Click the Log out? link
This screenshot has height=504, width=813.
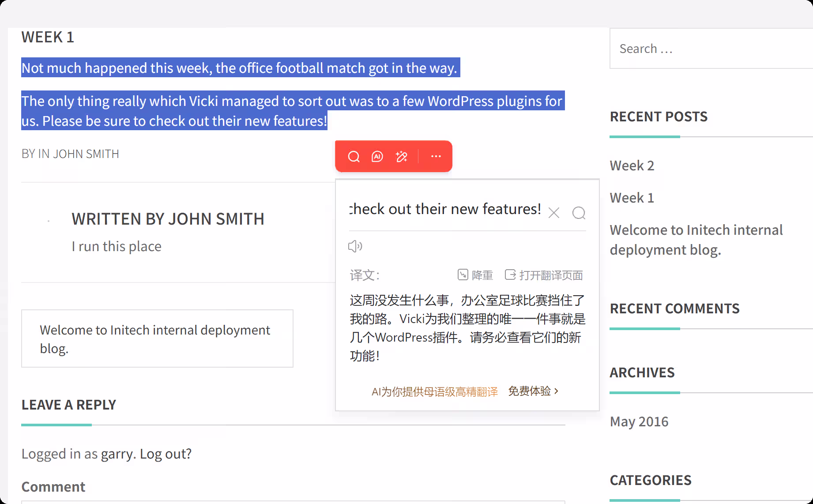pyautogui.click(x=166, y=454)
